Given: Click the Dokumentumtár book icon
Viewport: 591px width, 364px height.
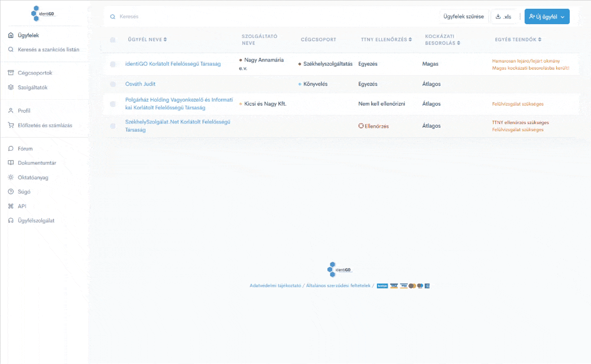Looking at the screenshot, I should click(x=11, y=162).
